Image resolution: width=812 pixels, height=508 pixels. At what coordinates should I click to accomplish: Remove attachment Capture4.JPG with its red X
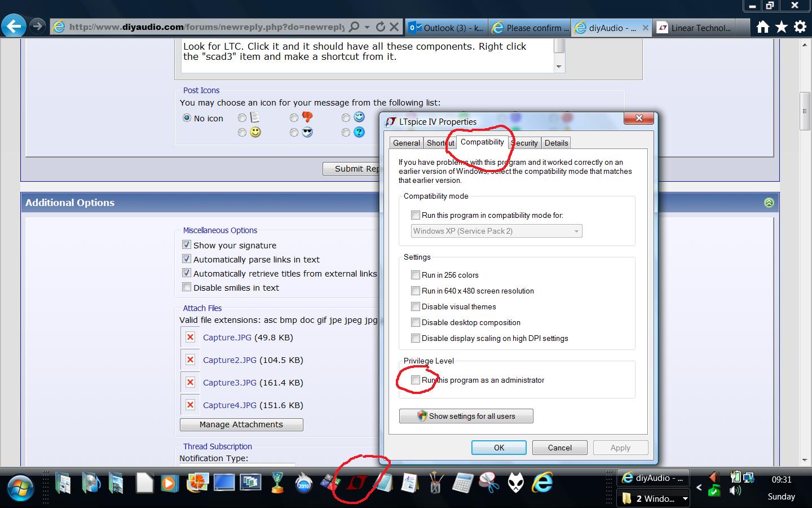pos(190,405)
